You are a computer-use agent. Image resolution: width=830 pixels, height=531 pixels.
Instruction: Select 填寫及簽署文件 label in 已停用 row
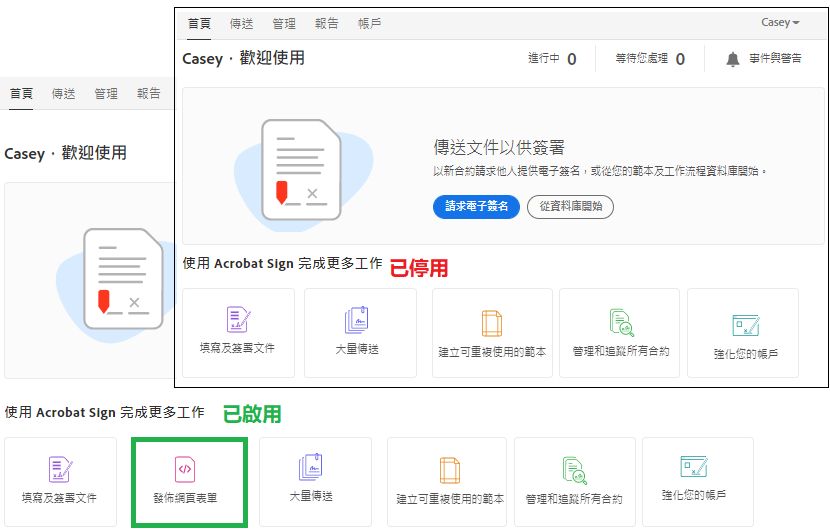tap(237, 348)
